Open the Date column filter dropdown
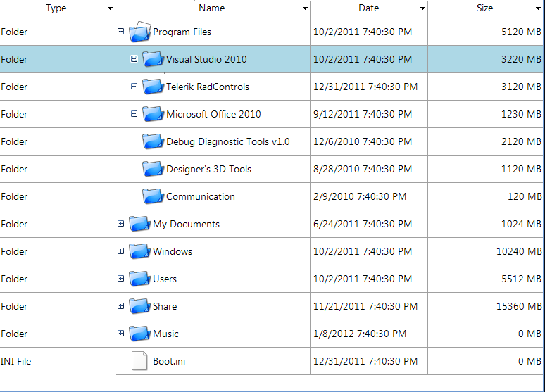545x392 pixels. click(x=422, y=8)
